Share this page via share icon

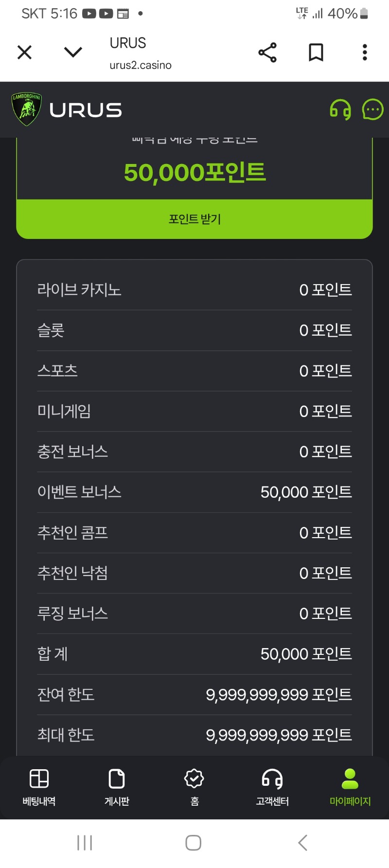point(267,53)
